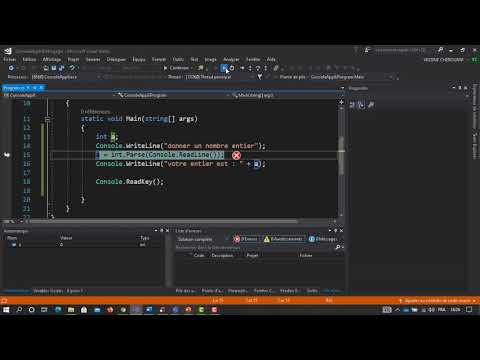The image size is (480, 360).
Task: Navigate backward using the toolbar back icon
Action: click(11, 68)
